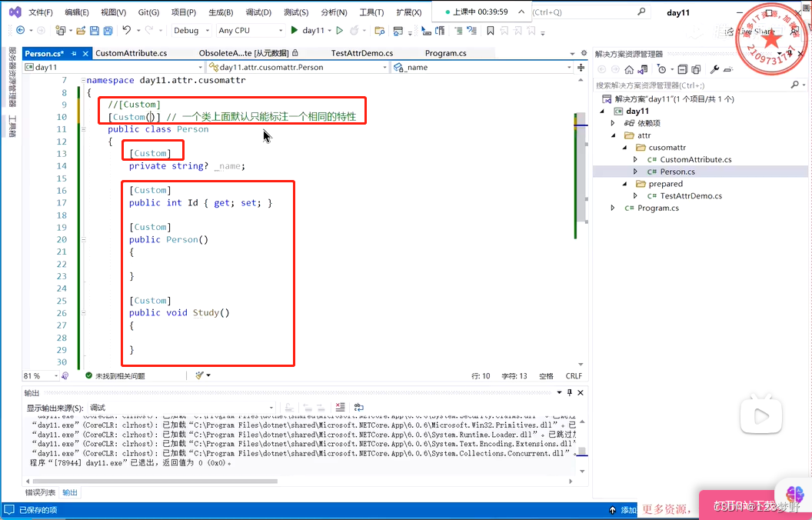Screen dimensions: 812x520
Task: Click the pending changes filter clock icon
Action: tap(661, 69)
